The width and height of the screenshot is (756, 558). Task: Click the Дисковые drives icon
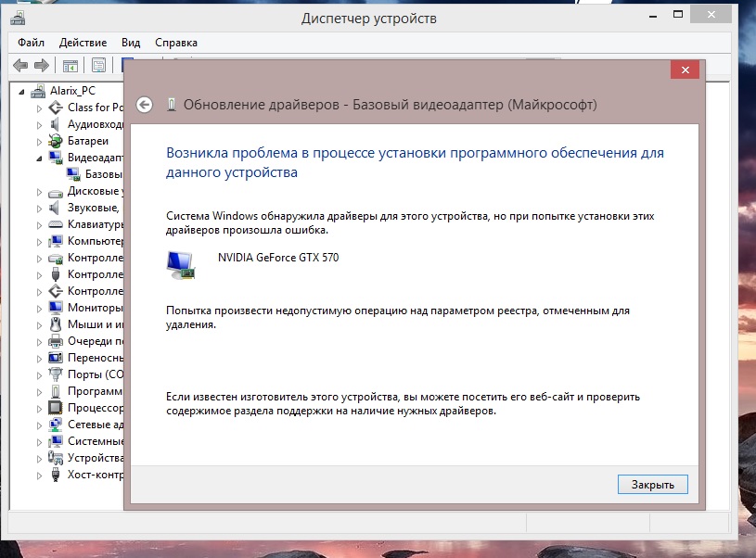click(56, 193)
